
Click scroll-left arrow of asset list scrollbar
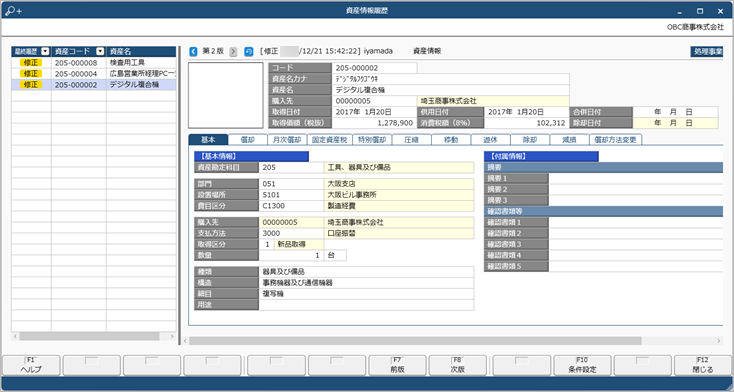pos(15,336)
